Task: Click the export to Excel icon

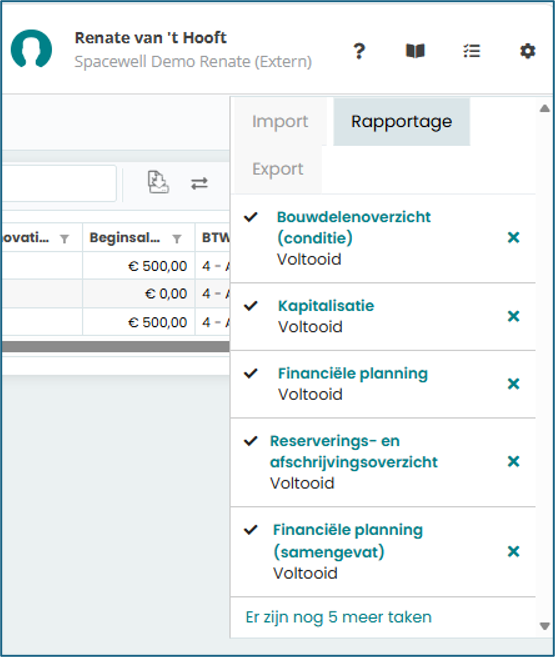Action: (158, 182)
